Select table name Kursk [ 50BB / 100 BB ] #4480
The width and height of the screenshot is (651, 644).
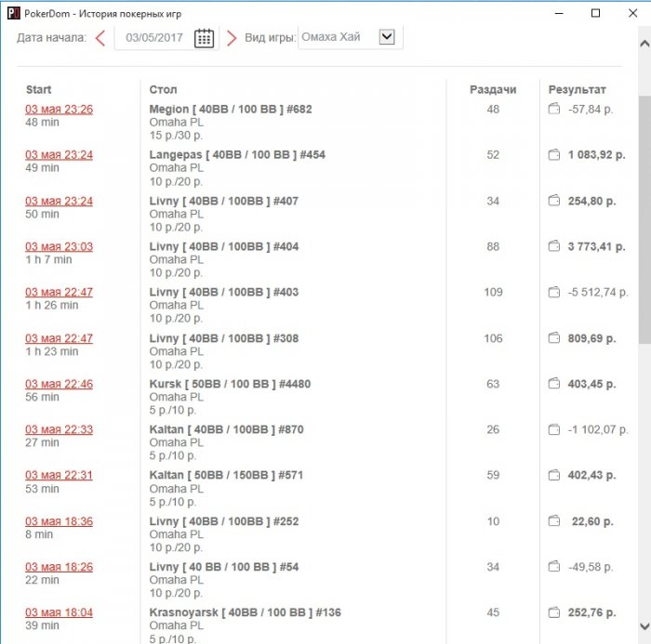[230, 384]
